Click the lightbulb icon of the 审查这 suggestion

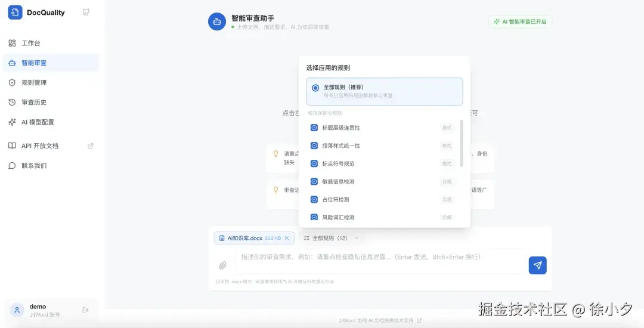coord(276,190)
